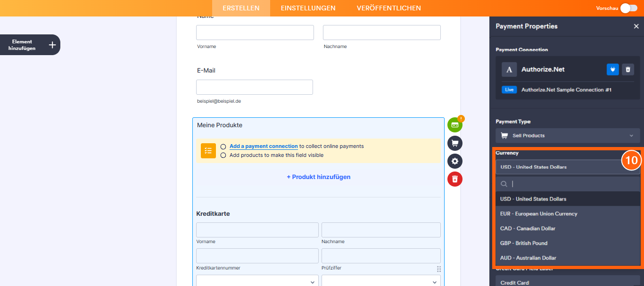Image resolution: width=644 pixels, height=286 pixels.
Task: Click the name Nachname input field
Action: pos(382,33)
